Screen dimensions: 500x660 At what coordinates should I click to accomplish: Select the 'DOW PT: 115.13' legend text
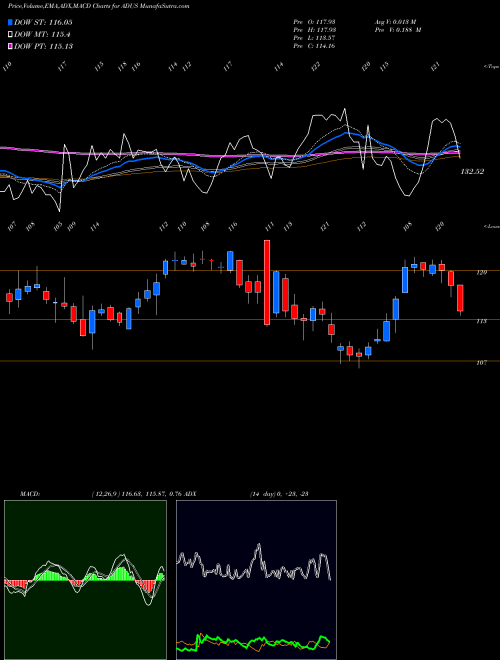pyautogui.click(x=43, y=46)
